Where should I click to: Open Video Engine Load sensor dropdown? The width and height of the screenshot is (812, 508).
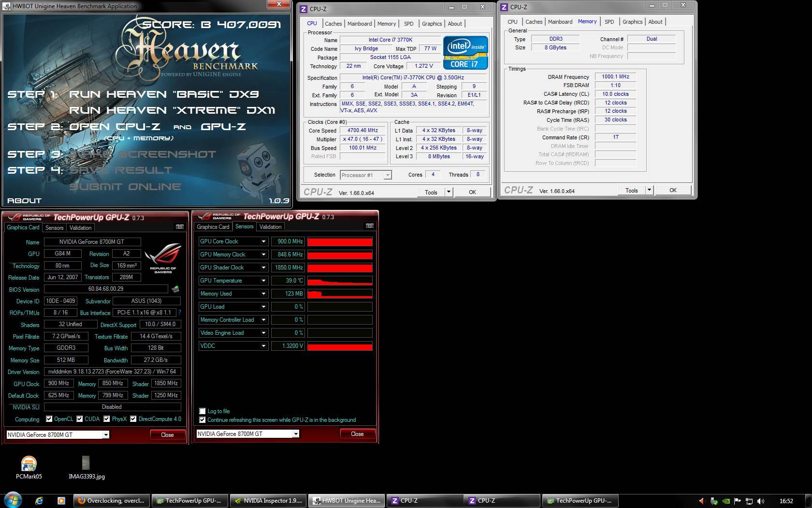tap(263, 333)
